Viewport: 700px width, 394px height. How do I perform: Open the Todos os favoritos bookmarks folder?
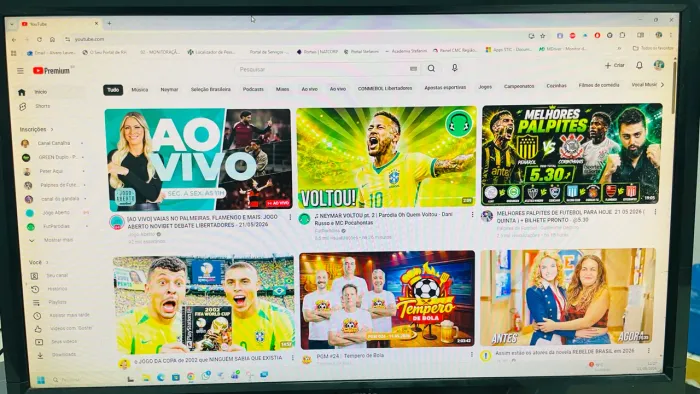tap(653, 48)
